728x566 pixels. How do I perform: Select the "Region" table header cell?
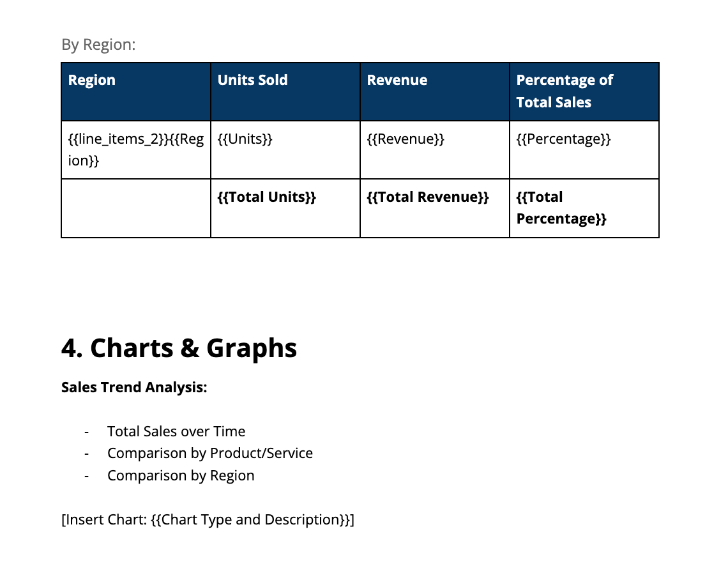[91, 80]
